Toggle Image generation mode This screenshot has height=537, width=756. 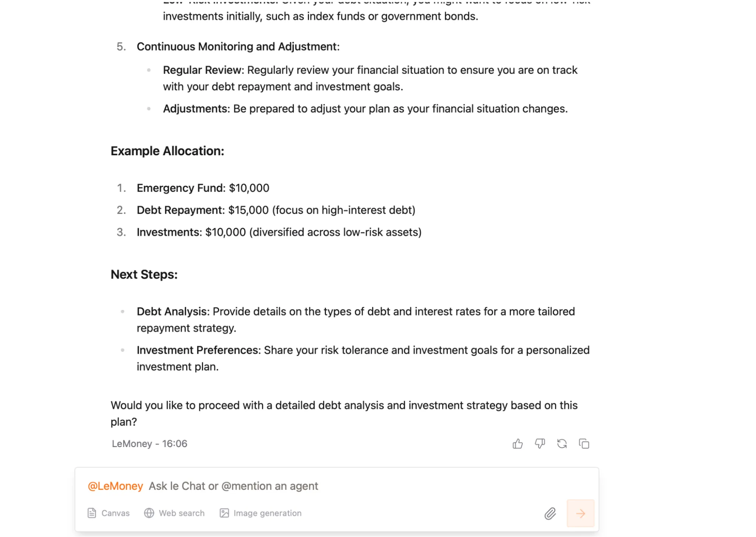coord(261,513)
